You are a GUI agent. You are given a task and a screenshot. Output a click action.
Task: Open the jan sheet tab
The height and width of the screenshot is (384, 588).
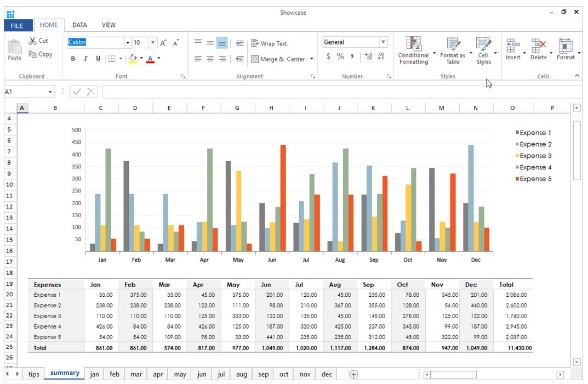tap(94, 374)
